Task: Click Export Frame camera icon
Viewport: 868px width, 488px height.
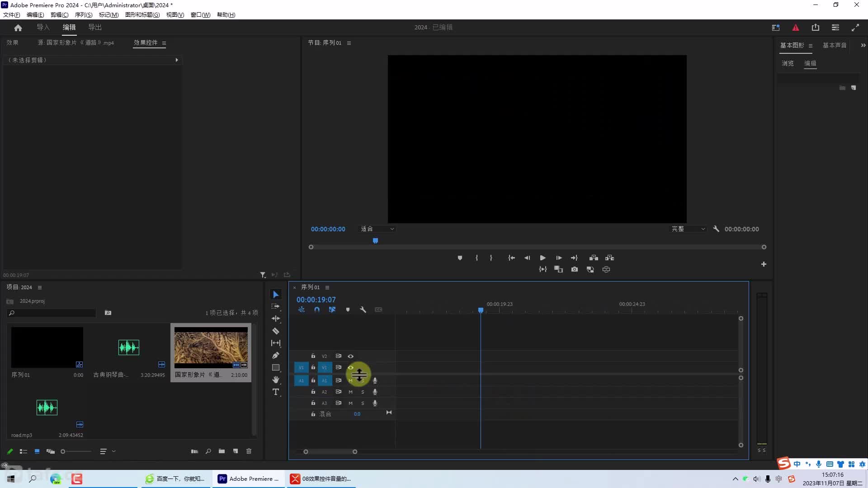Action: pyautogui.click(x=575, y=269)
